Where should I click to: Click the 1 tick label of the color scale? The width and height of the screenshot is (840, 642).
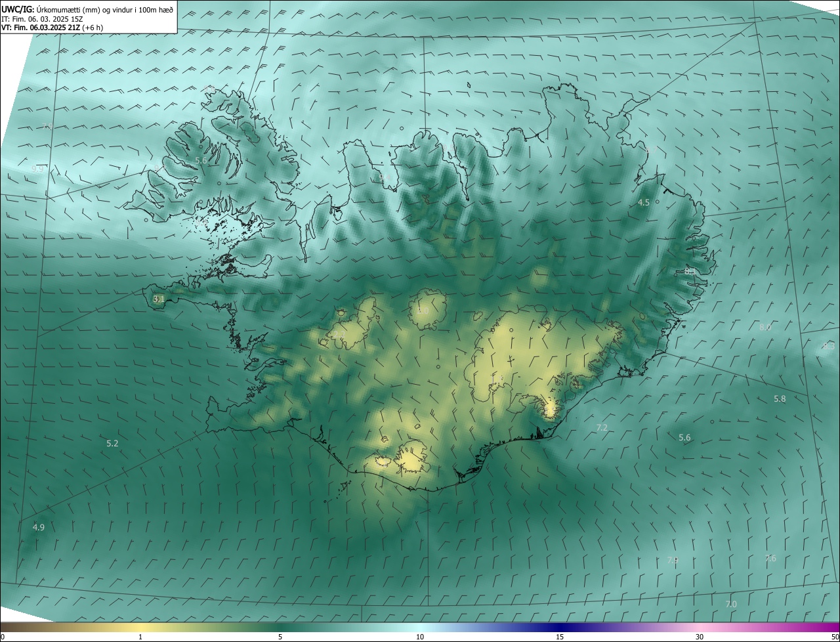(x=140, y=637)
